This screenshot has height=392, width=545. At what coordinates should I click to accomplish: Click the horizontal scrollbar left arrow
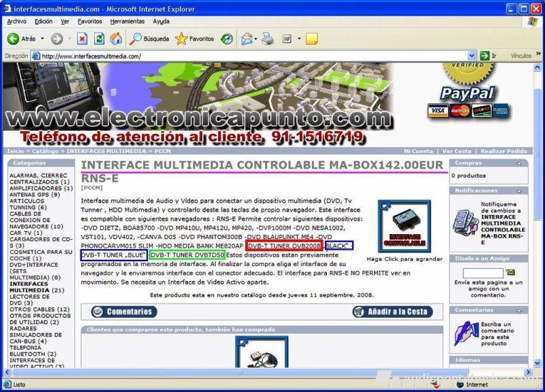7,372
